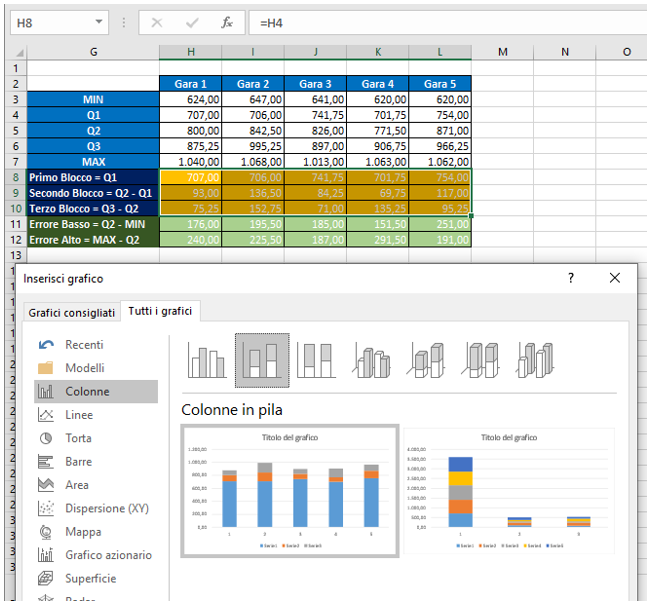Open the Help question mark in dialog
Viewport: 650px width, 609px height.
(x=571, y=278)
